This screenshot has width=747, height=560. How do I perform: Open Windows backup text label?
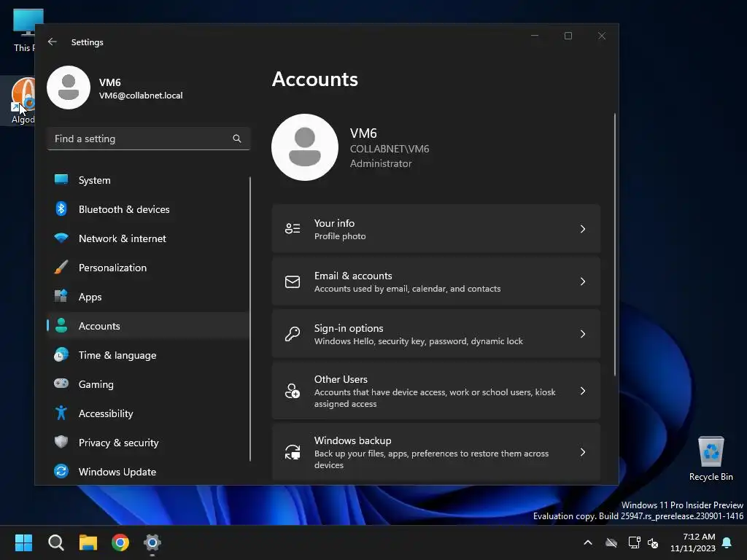(352, 440)
